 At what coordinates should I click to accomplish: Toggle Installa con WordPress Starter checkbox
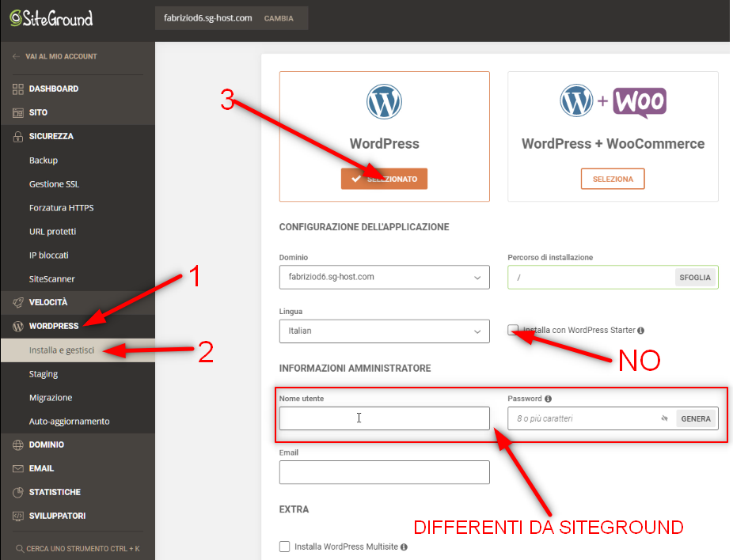click(513, 330)
